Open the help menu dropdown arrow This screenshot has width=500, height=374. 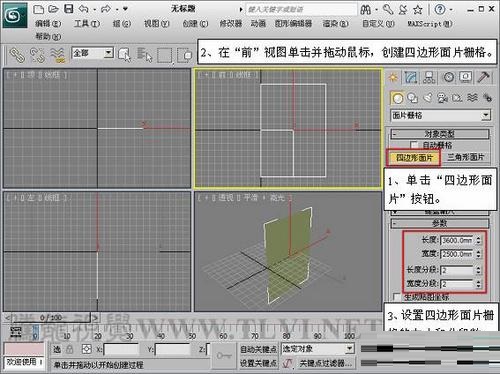(x=451, y=10)
